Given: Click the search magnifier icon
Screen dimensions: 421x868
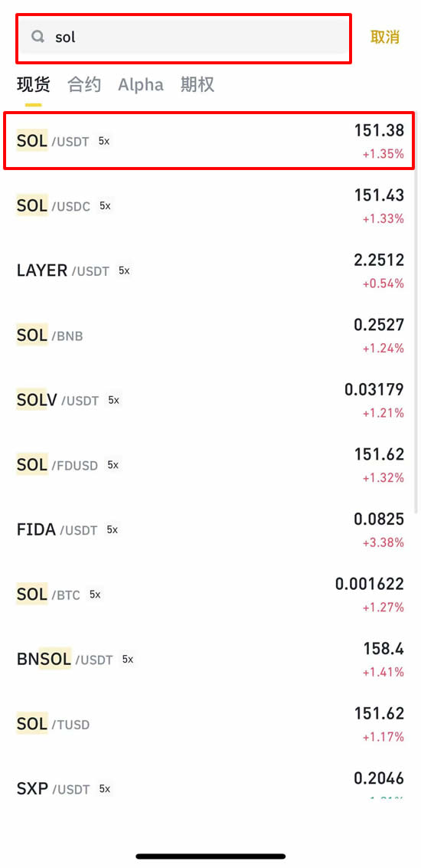Looking at the screenshot, I should click(x=38, y=37).
